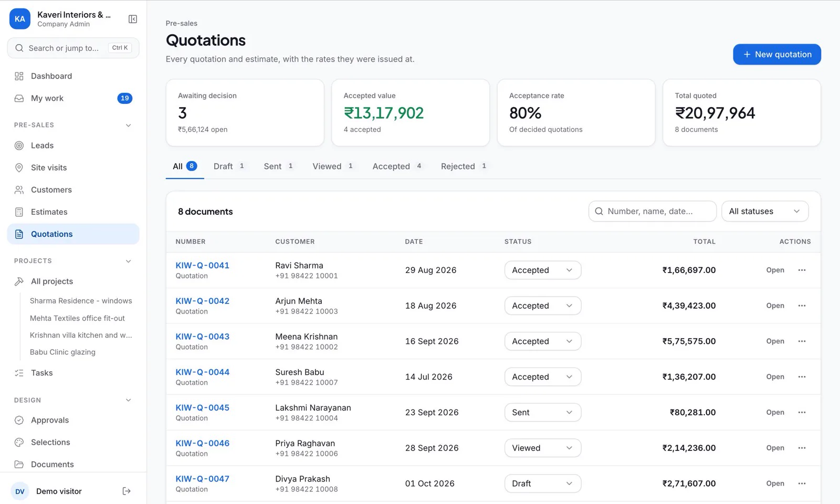Open My work inbox
This screenshot has height=504, width=840.
tap(73, 98)
